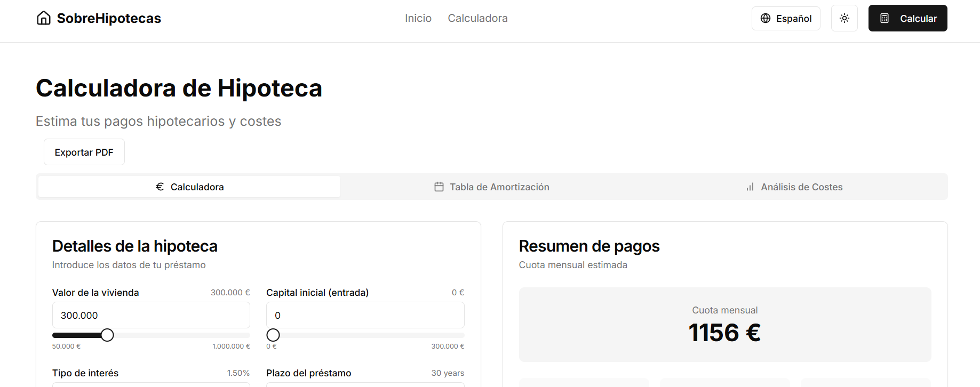
Task: Click the Valor de la vivienda slider handle
Action: 107,335
